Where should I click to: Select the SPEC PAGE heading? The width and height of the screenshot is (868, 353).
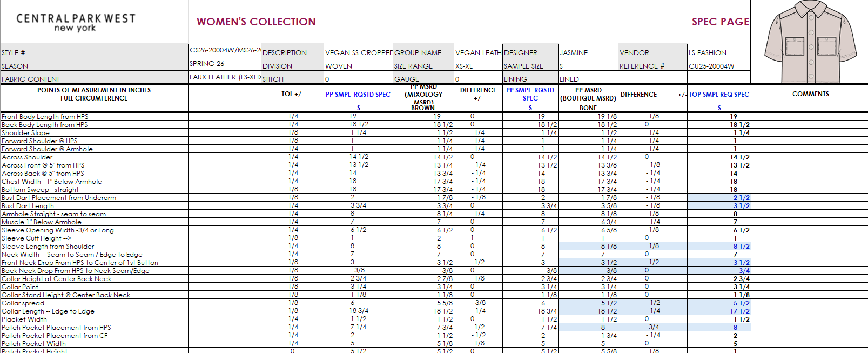tap(720, 22)
